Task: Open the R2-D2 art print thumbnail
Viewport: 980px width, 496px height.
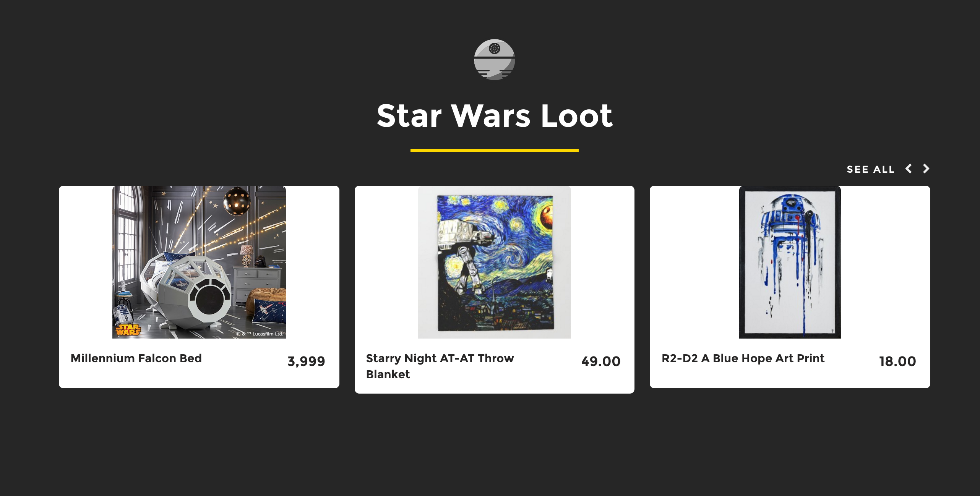Action: [x=790, y=262]
